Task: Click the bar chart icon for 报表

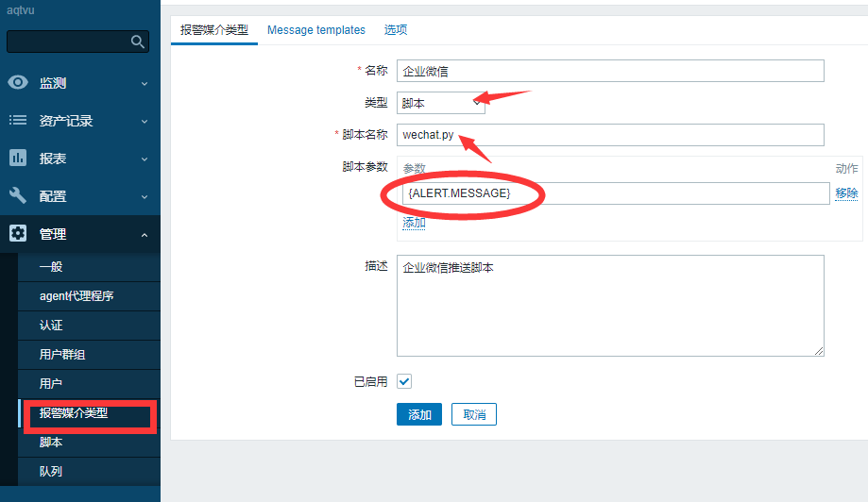Action: coord(18,159)
